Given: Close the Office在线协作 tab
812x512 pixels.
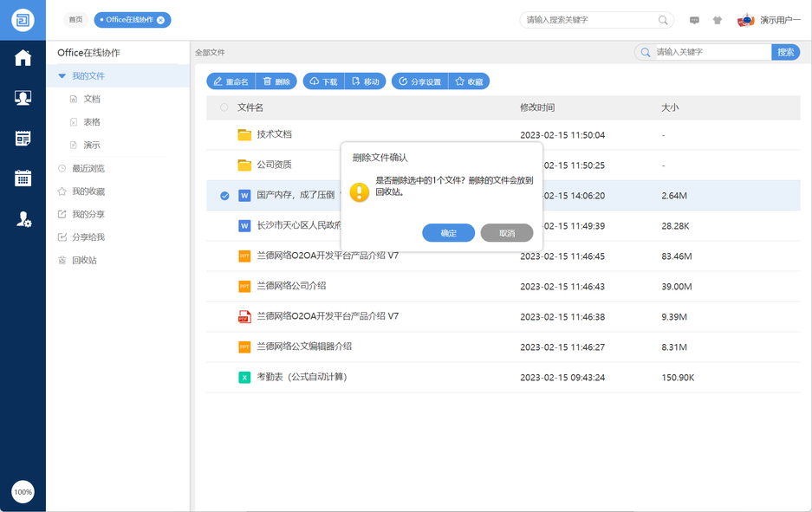Looking at the screenshot, I should pos(161,20).
